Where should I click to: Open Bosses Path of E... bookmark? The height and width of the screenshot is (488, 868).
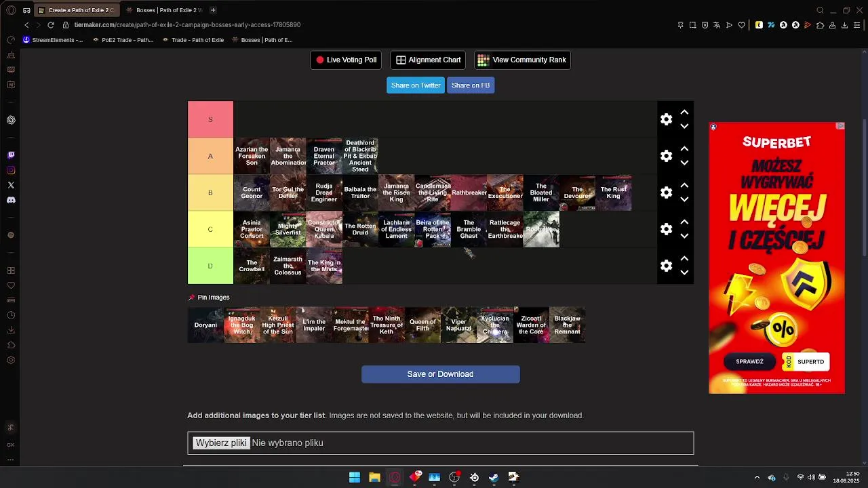click(x=262, y=40)
